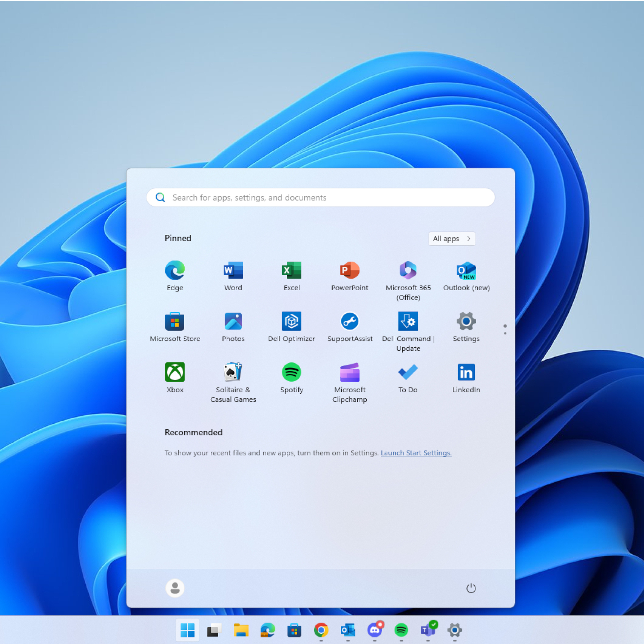
Task: Open Launch Start Settings link
Action: pyautogui.click(x=416, y=453)
